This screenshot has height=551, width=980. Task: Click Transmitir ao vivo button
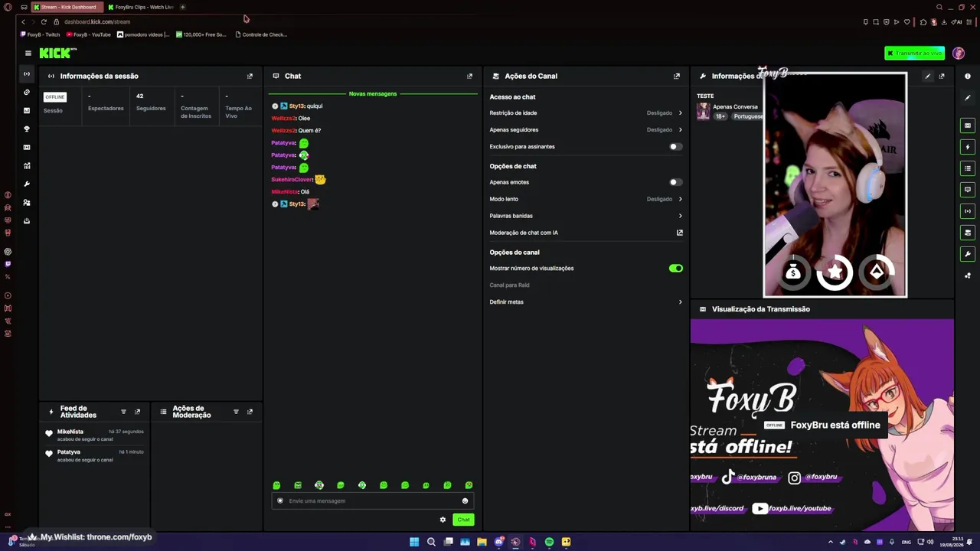914,53
